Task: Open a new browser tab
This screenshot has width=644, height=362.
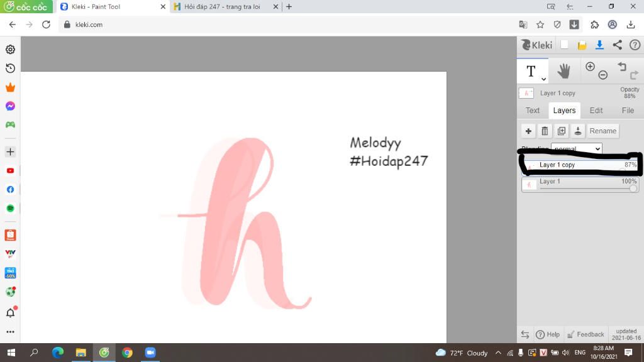Action: point(289,6)
